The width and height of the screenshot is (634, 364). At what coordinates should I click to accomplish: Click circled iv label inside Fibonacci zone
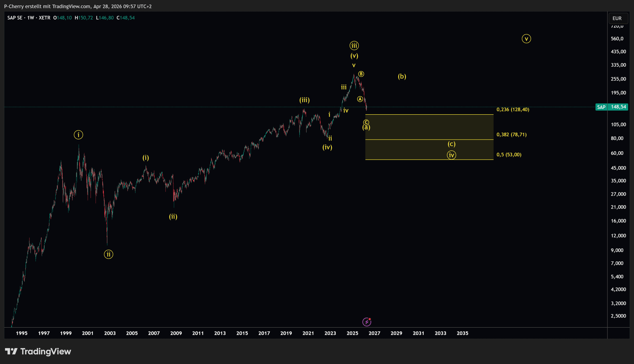pos(451,155)
